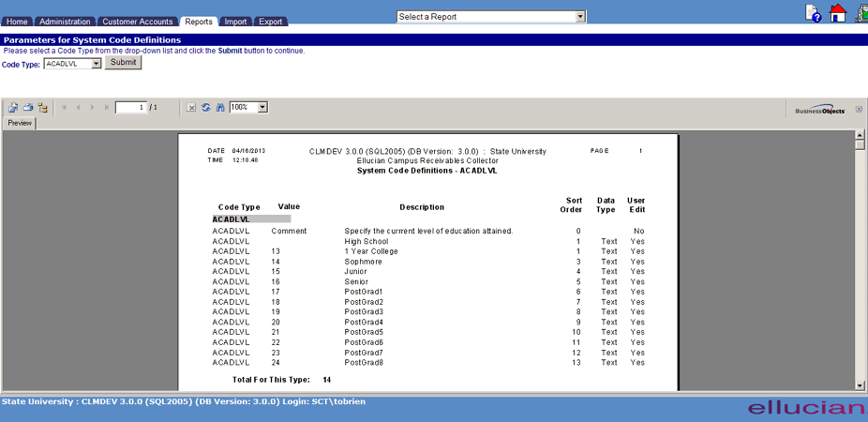Click value 24 in the PostGrad8 row
868x422 pixels.
(276, 362)
